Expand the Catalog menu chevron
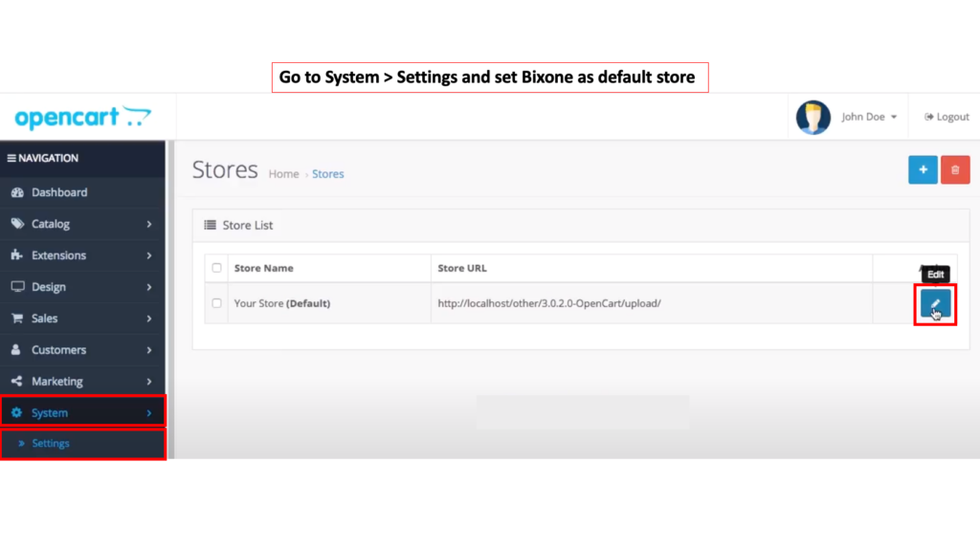The image size is (980, 551). 149,224
